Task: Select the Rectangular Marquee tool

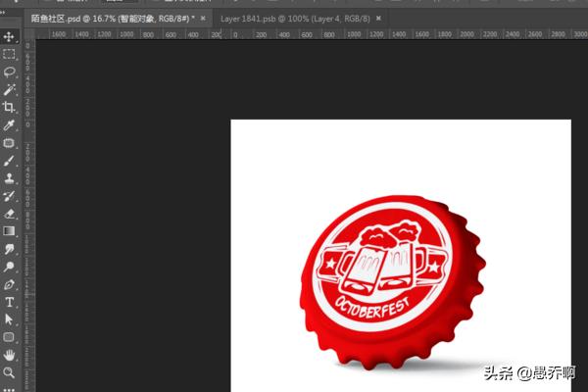Action: pos(10,54)
